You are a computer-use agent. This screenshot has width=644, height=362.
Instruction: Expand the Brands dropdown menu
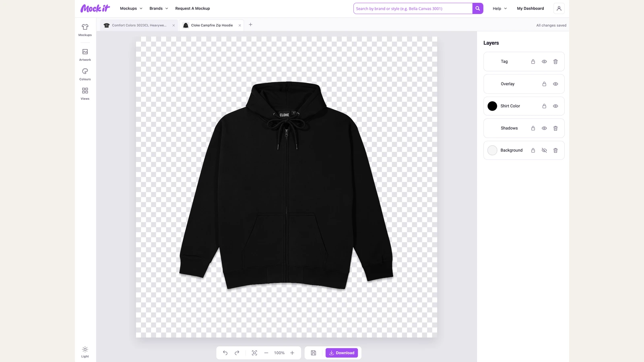(x=159, y=8)
